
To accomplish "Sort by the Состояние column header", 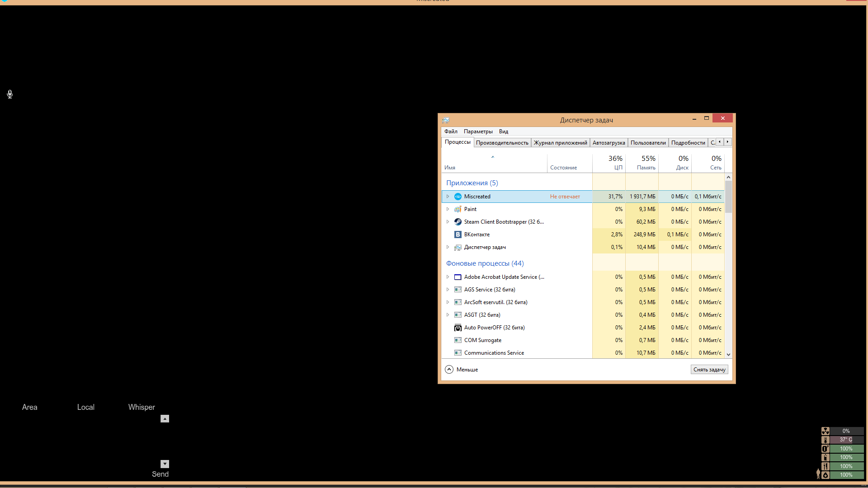I will pos(570,163).
